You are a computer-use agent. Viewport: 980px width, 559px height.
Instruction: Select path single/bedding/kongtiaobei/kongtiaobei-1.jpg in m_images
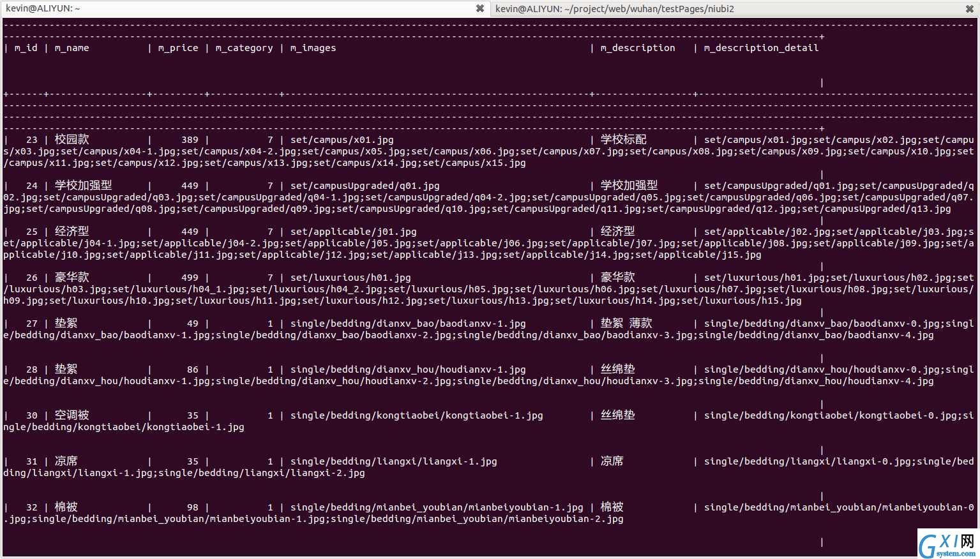coord(417,415)
